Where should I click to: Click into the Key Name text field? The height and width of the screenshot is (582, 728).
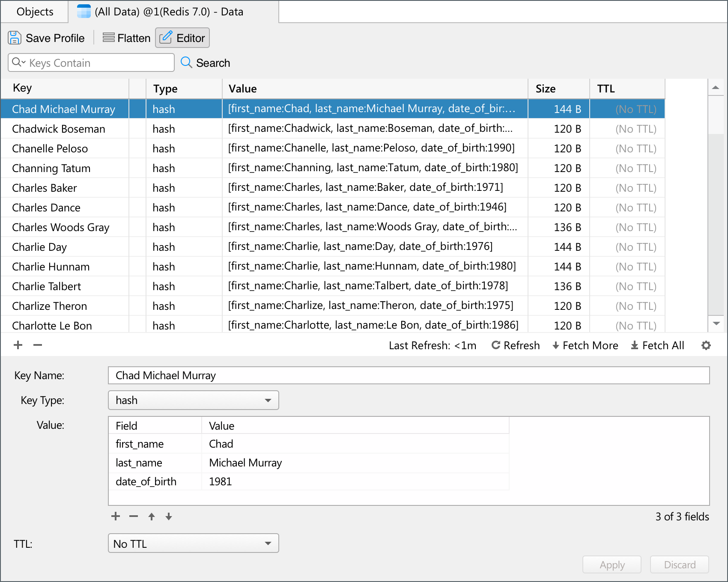[409, 375]
